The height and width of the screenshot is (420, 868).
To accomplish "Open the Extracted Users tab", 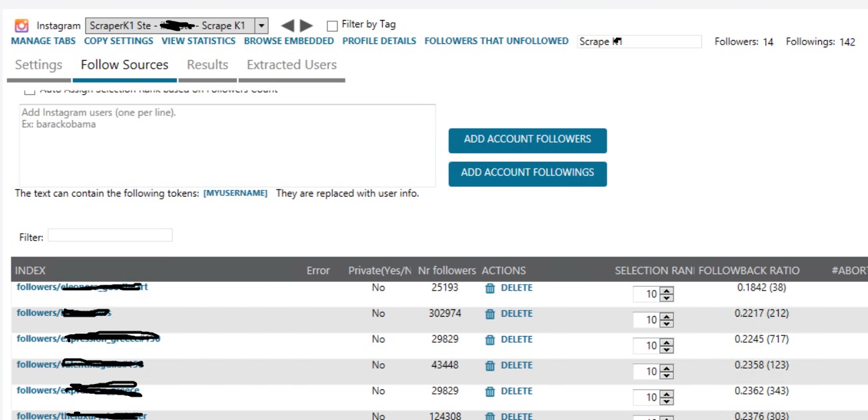I will click(291, 65).
